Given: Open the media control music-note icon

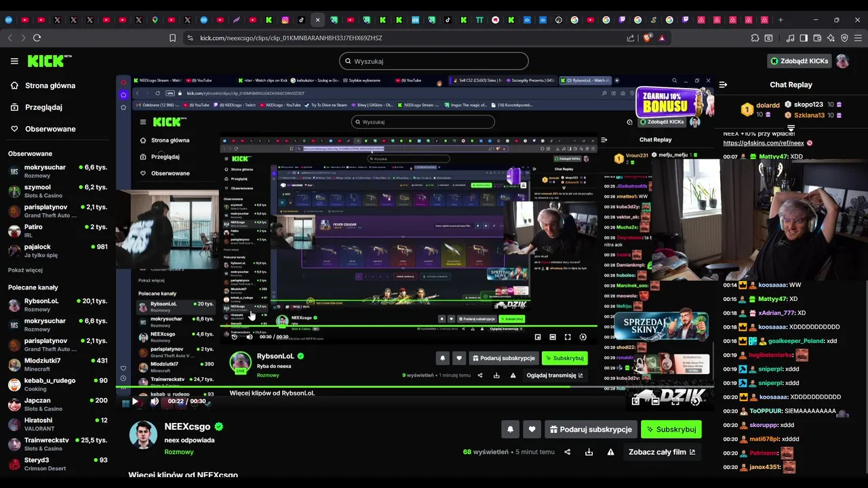Looking at the screenshot, I should [x=791, y=38].
